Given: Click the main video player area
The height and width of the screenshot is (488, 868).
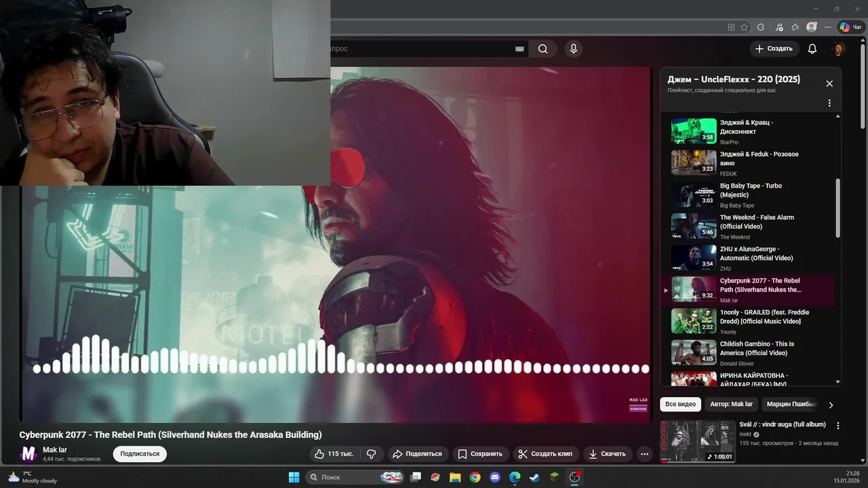Looking at the screenshot, I should (x=336, y=244).
